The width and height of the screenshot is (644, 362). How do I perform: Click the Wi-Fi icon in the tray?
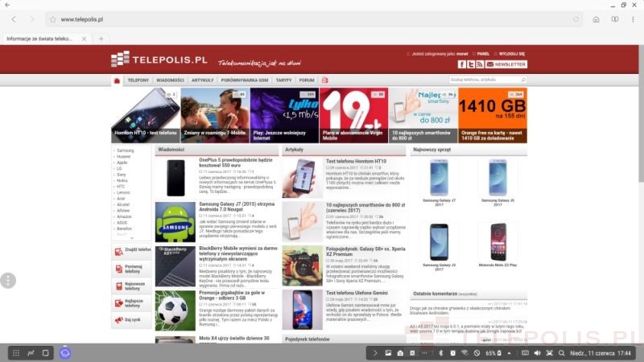464,353
